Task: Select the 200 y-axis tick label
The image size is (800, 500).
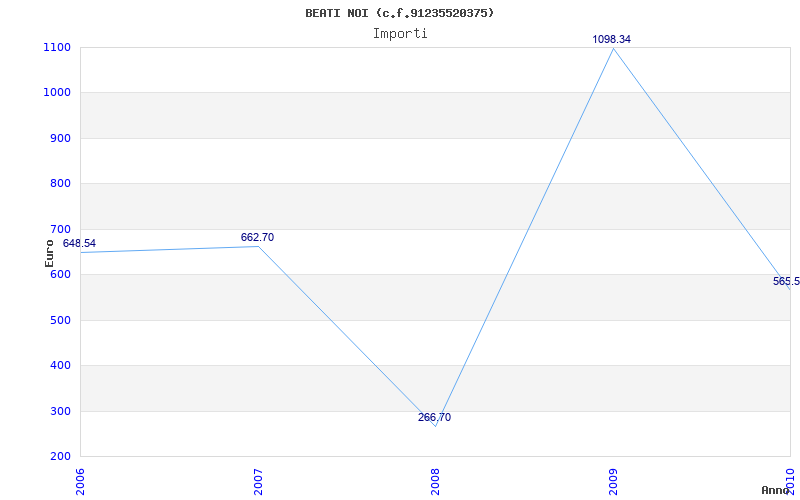Action: coord(59,456)
